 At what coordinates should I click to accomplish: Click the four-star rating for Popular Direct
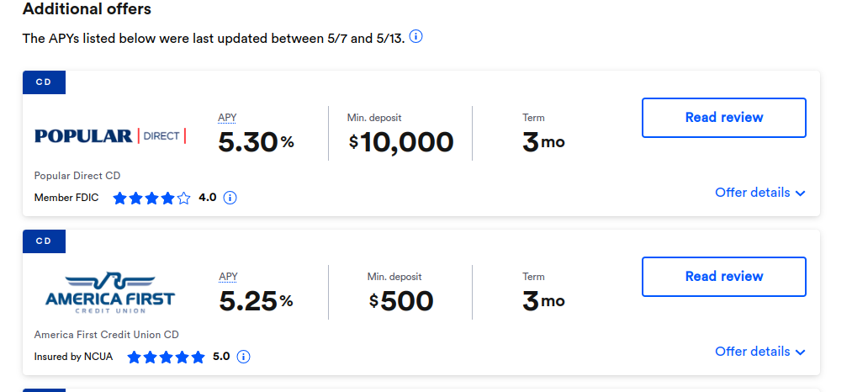(x=151, y=198)
